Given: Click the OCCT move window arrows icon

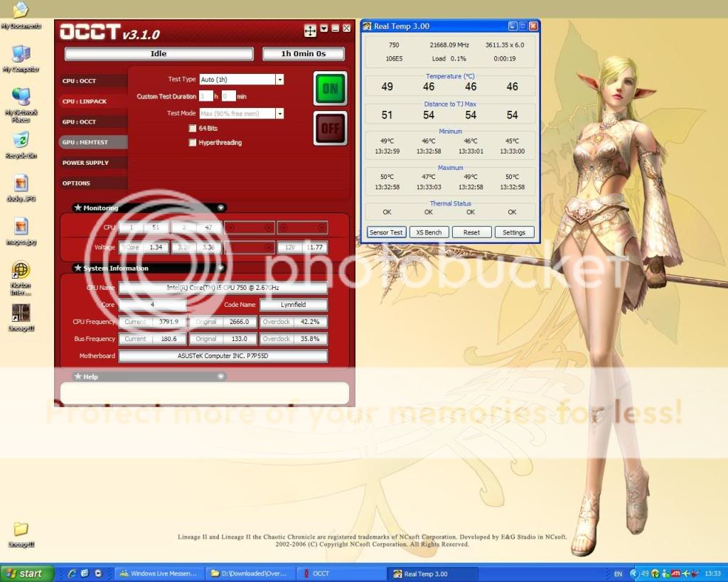Looking at the screenshot, I should pos(310,30).
